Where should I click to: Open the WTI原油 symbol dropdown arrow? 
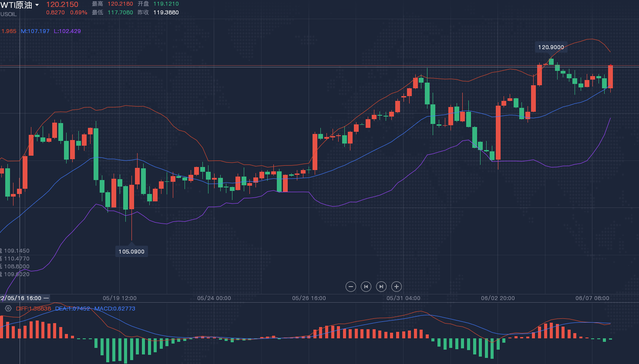pyautogui.click(x=37, y=5)
